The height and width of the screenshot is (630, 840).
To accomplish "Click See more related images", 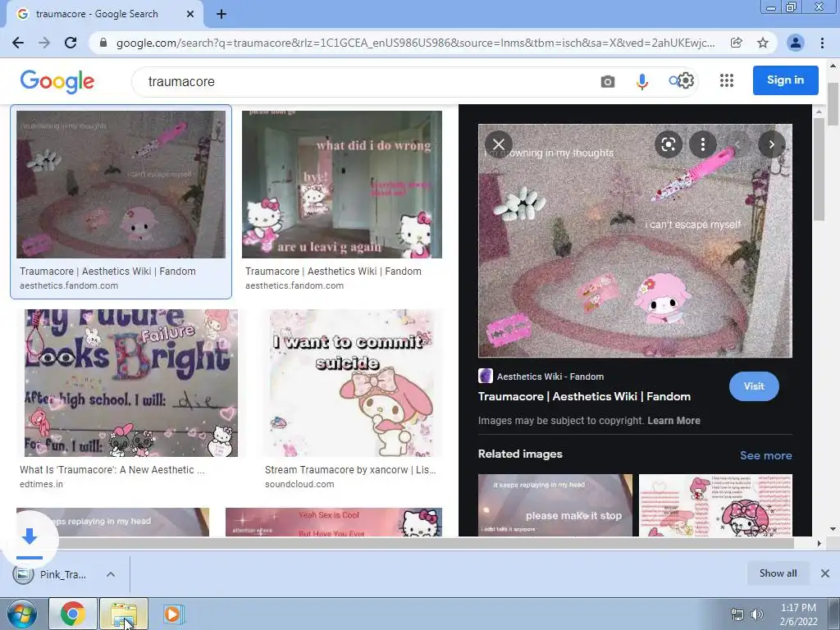I will click(765, 455).
